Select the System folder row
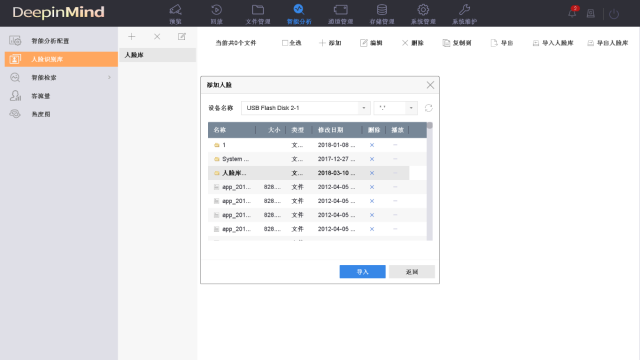The height and width of the screenshot is (360, 640). (x=317, y=159)
